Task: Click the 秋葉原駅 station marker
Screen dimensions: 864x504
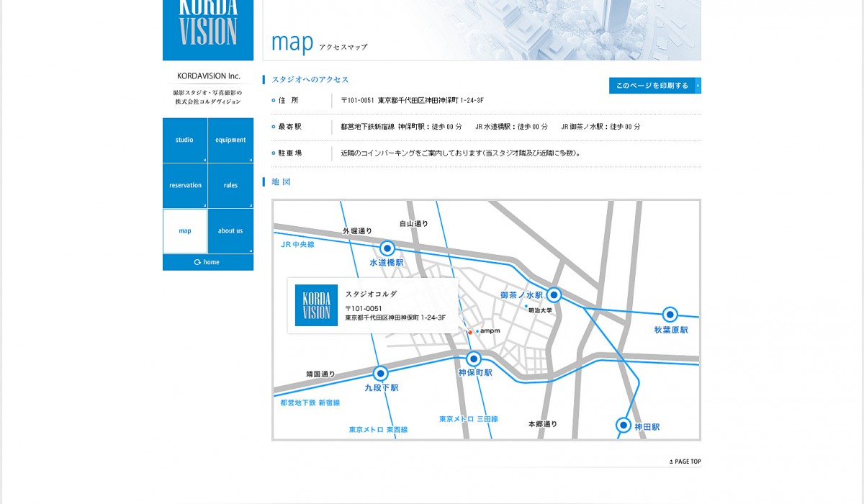Action: [670, 315]
